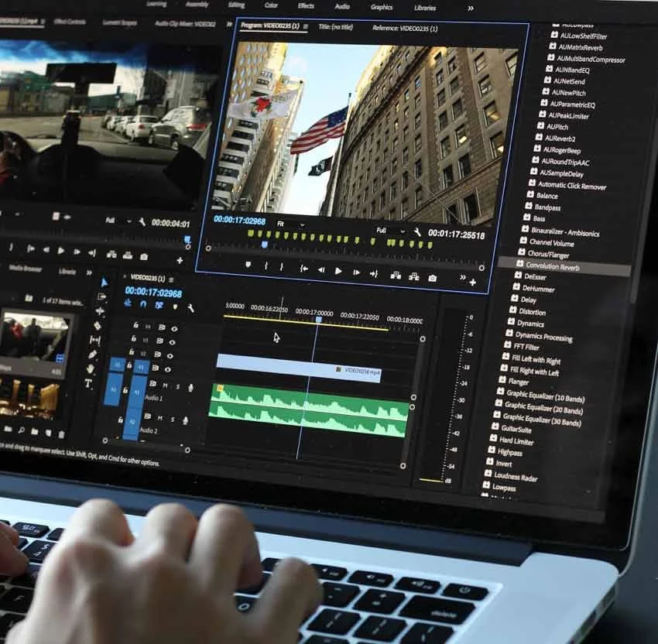658x644 pixels.
Task: Open Source monitor wrench settings
Action: click(142, 222)
